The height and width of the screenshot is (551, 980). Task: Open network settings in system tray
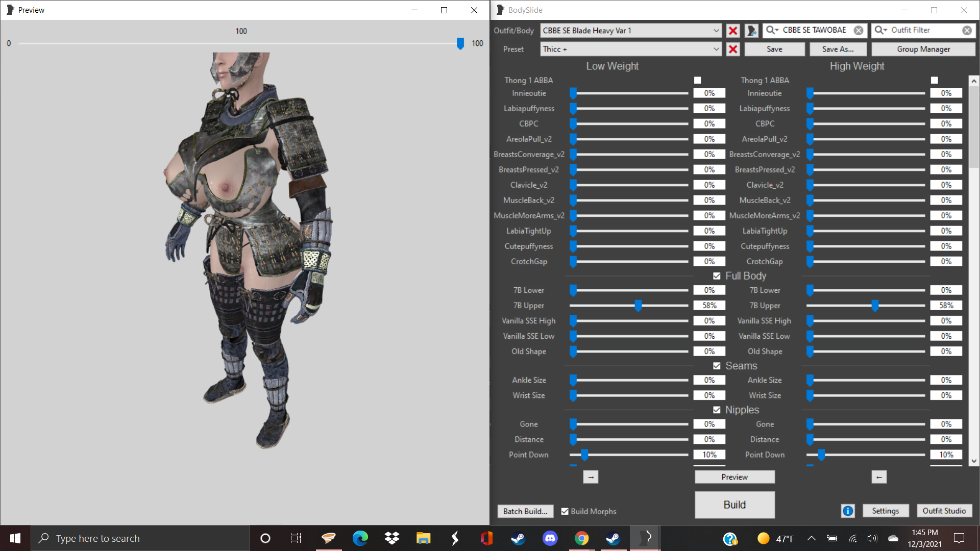point(852,538)
